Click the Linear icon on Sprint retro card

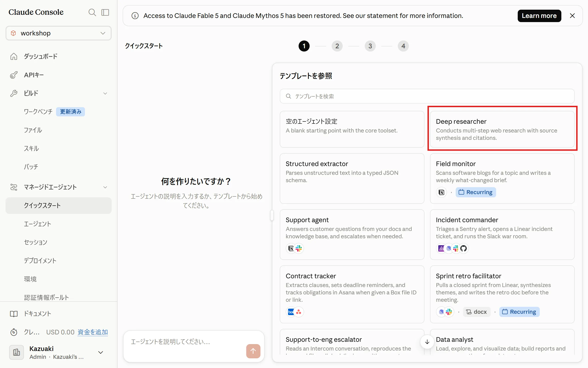pyautogui.click(x=441, y=312)
